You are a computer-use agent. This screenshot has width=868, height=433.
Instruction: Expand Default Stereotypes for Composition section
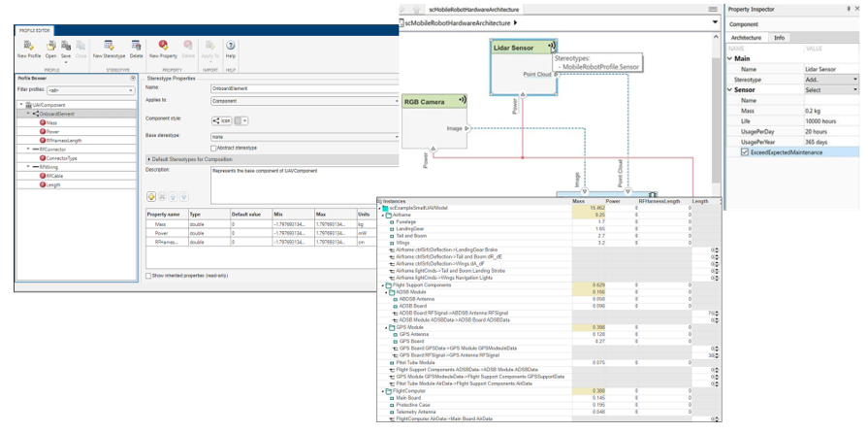(x=148, y=158)
